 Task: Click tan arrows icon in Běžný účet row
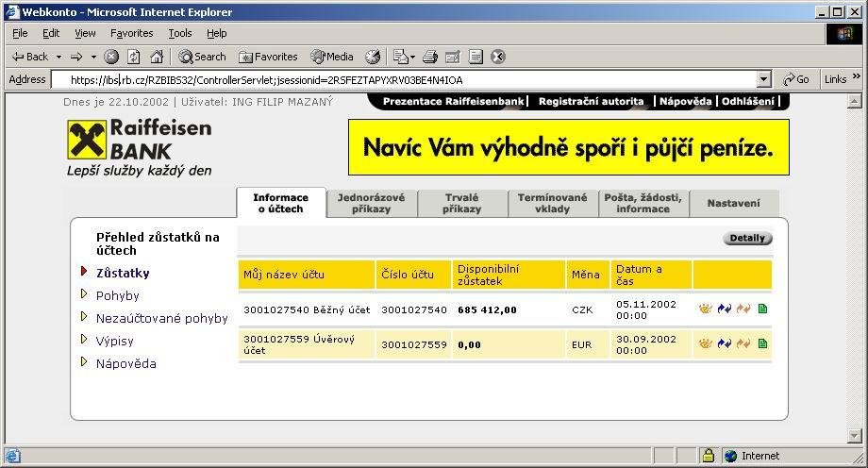coord(743,309)
